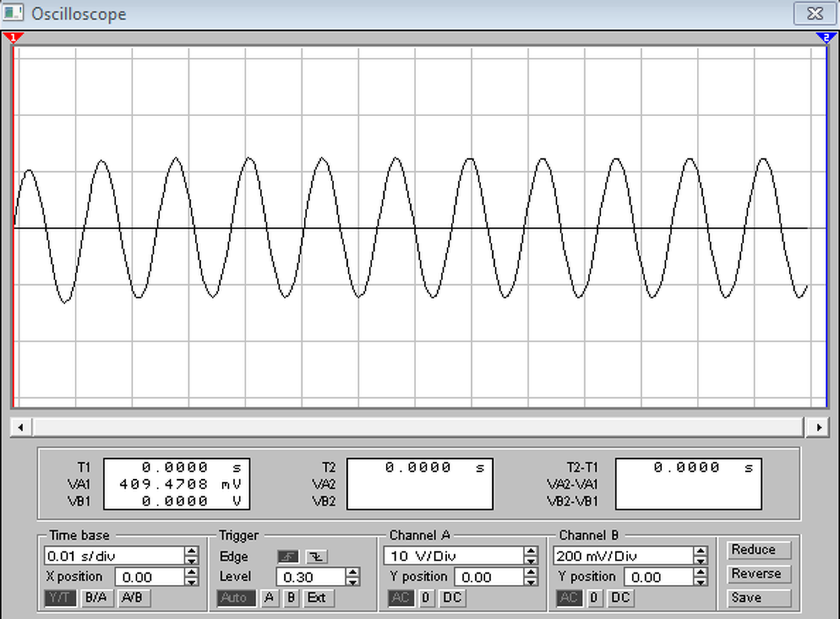Image resolution: width=840 pixels, height=619 pixels.
Task: Set Channel A coupling to AC
Action: (x=400, y=597)
